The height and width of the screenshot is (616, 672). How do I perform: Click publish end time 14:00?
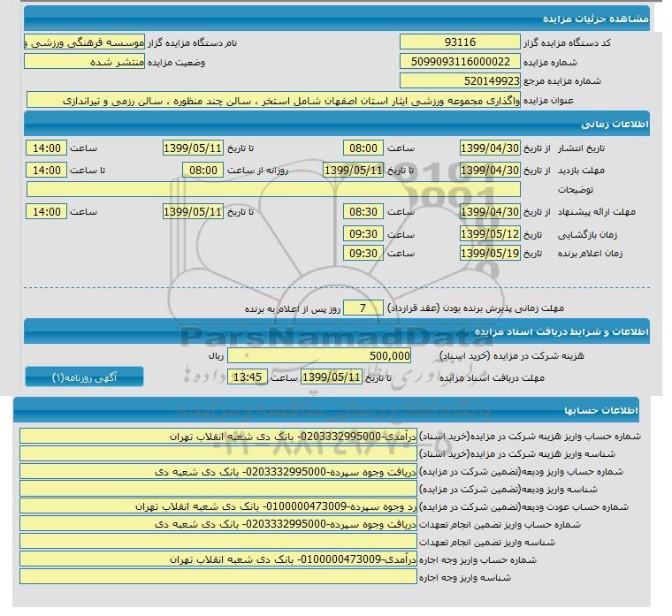pyautogui.click(x=46, y=148)
